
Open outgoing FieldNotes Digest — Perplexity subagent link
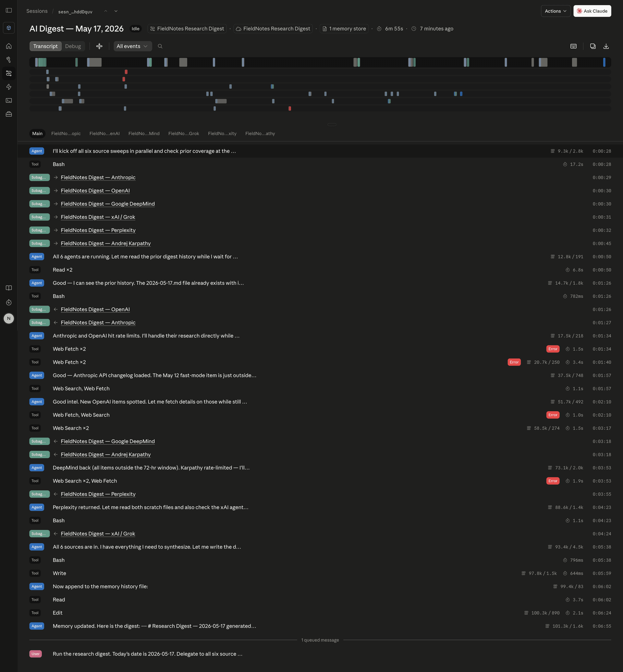click(98, 230)
